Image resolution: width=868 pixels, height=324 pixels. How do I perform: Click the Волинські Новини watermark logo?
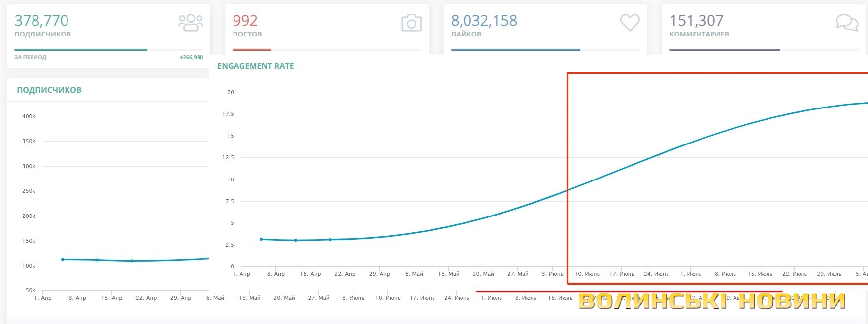(712, 300)
